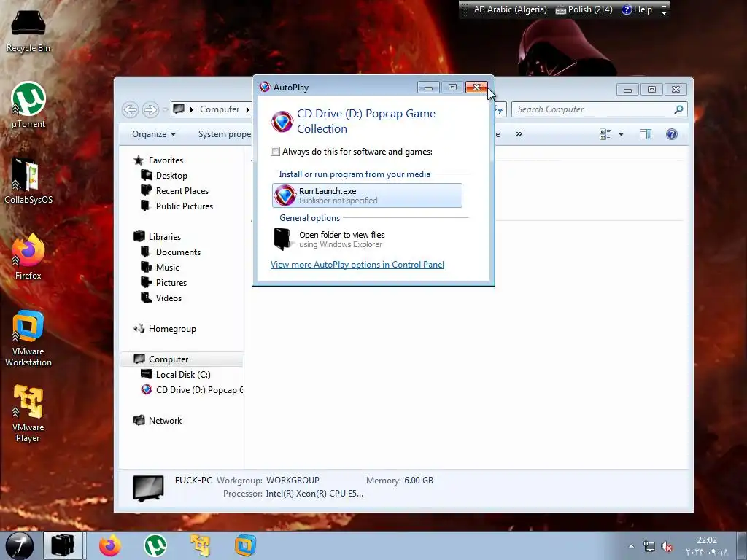Select the Explorer taskbar button
The height and width of the screenshot is (560, 747).
coord(63,545)
